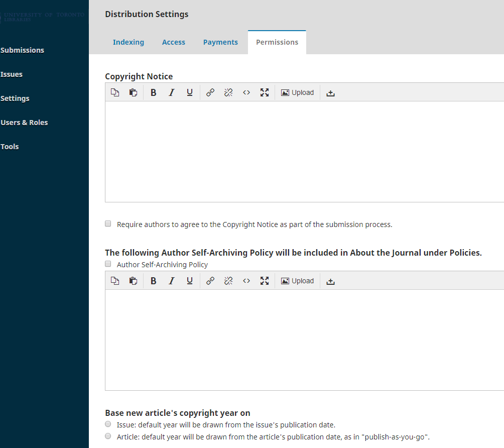The height and width of the screenshot is (448, 504).
Task: Toggle Underline in Self-Archiving Policy editor
Action: (190, 281)
